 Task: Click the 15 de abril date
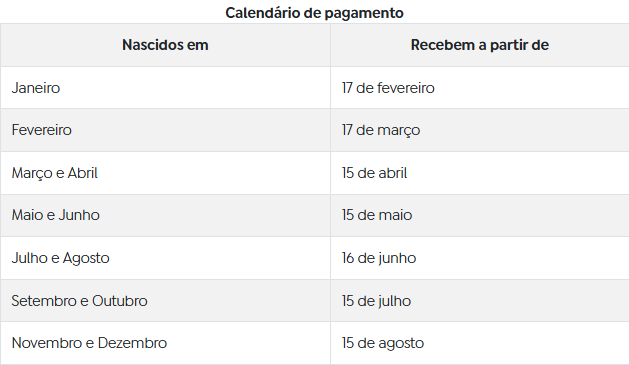374,173
